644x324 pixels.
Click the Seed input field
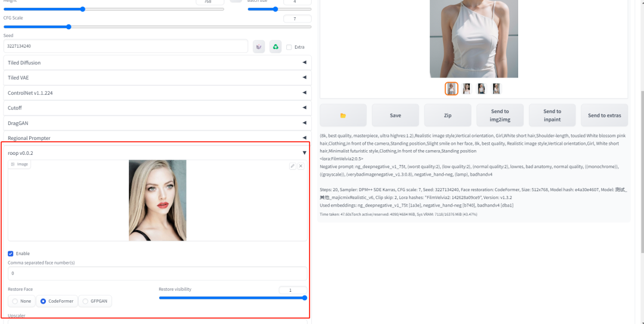click(126, 46)
